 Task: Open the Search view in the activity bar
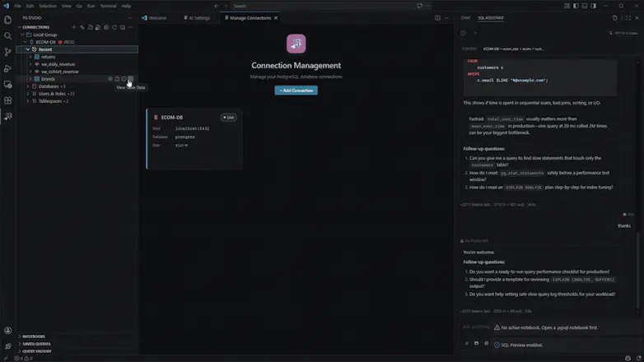7,36
